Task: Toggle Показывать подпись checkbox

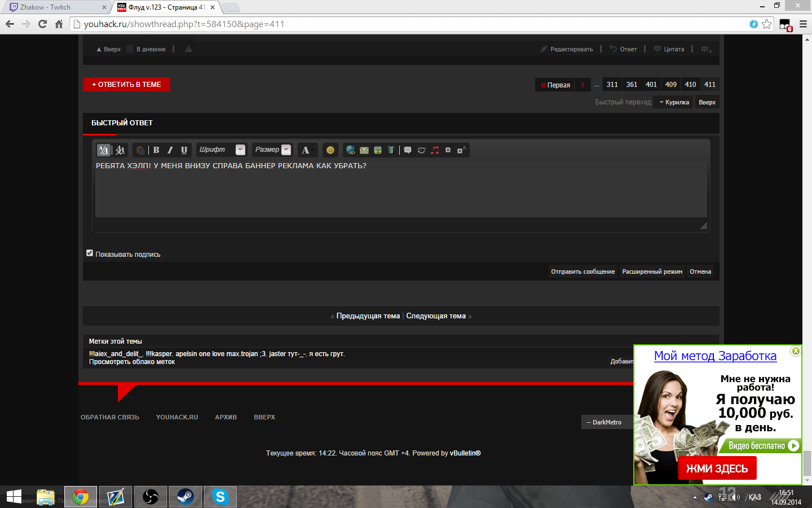Action: (x=90, y=253)
